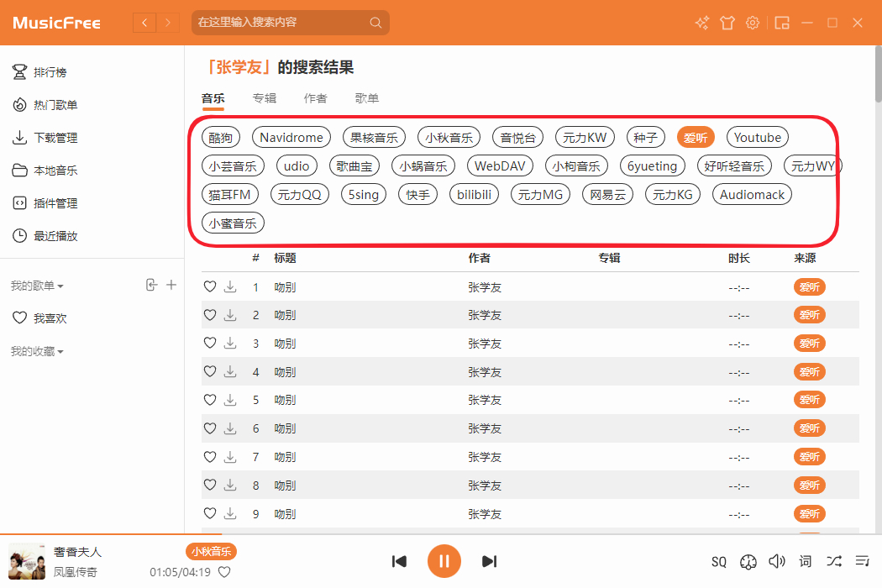Click the import playlist icon
This screenshot has height=588, width=882.
[x=151, y=286]
